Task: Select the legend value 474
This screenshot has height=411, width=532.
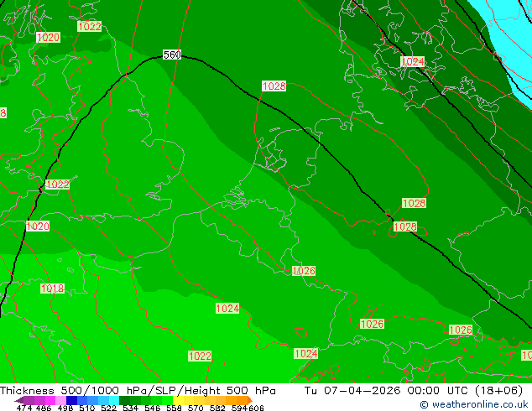Action: 25,408
